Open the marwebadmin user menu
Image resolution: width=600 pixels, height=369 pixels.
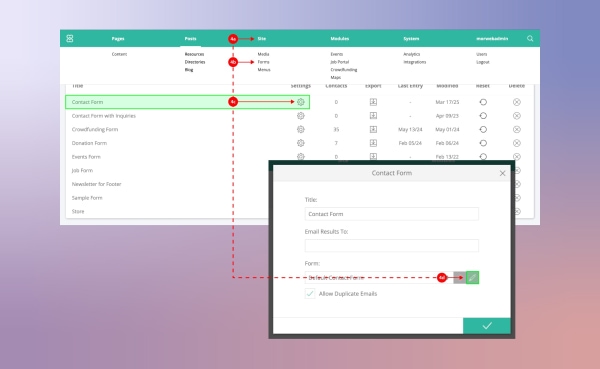coord(492,39)
